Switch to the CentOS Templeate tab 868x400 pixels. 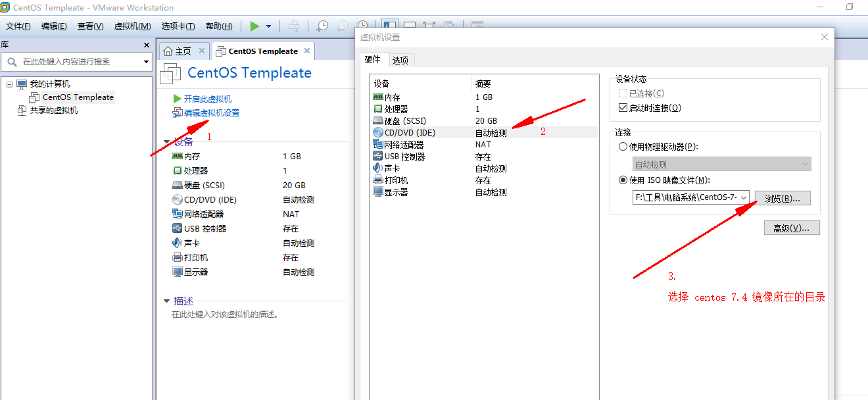(x=263, y=51)
